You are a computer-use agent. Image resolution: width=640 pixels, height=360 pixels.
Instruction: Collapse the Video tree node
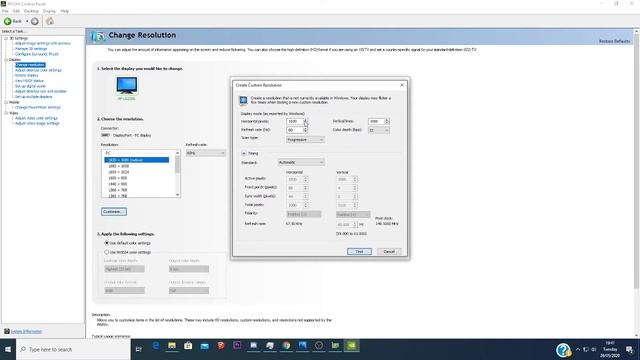pyautogui.click(x=6, y=113)
